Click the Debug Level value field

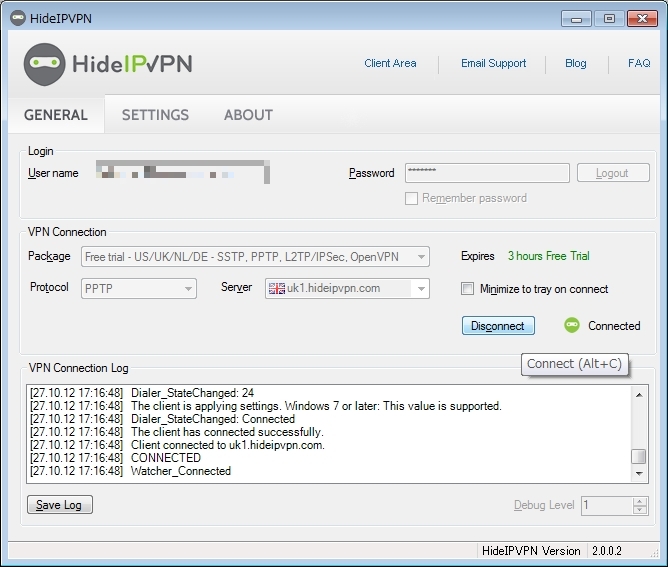tap(607, 506)
